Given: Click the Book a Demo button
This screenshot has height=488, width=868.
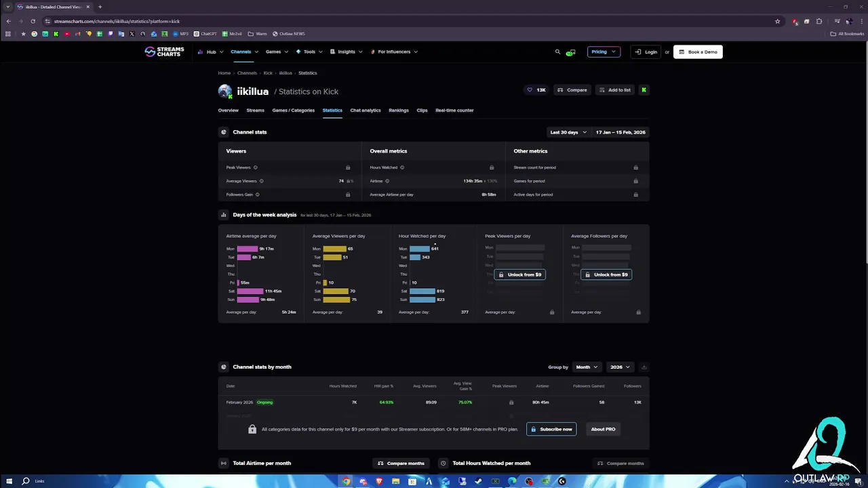Looking at the screenshot, I should [698, 52].
